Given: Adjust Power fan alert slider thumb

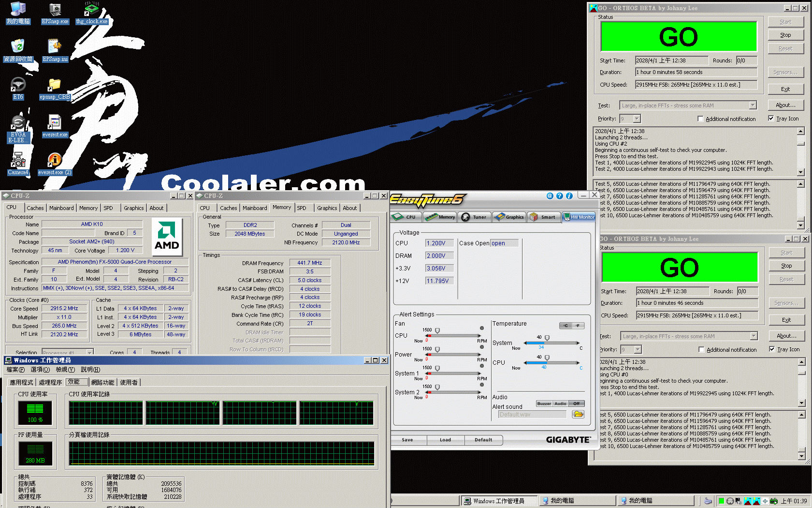Looking at the screenshot, I should [437, 349].
